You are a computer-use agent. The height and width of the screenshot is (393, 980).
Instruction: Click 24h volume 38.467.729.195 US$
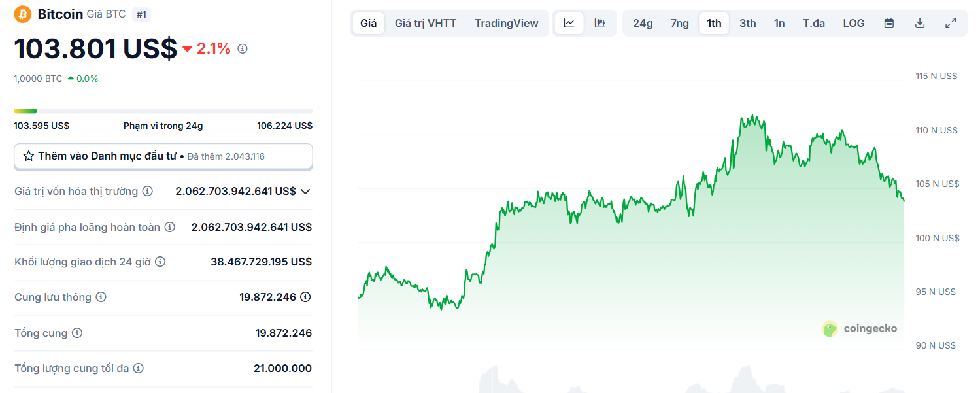pos(261,262)
